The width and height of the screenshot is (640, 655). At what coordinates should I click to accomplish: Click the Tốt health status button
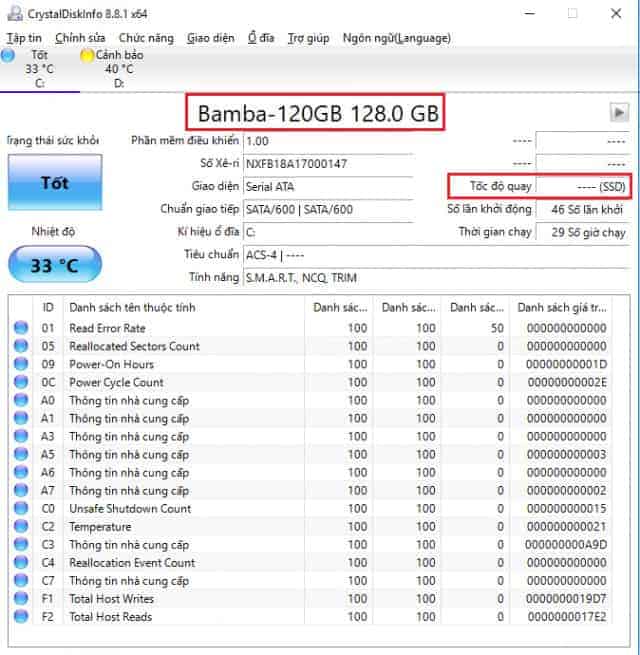pos(55,182)
